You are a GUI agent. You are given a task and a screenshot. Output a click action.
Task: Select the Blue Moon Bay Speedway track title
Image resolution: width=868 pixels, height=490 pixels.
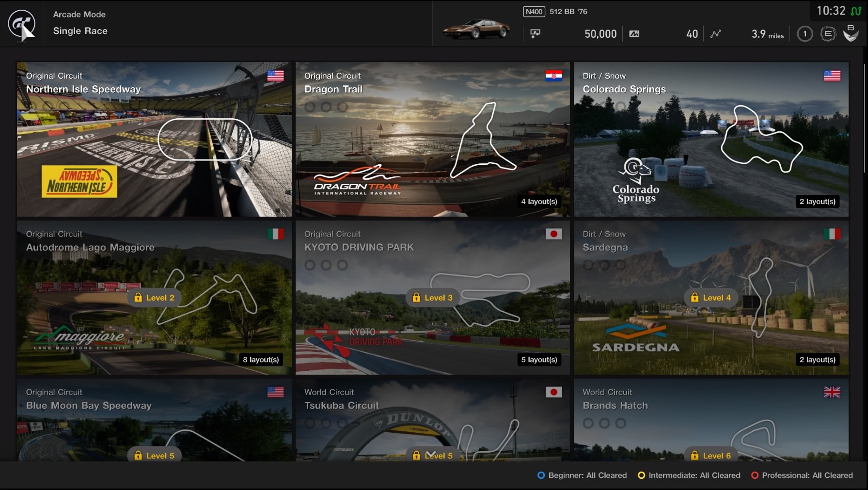click(x=89, y=406)
